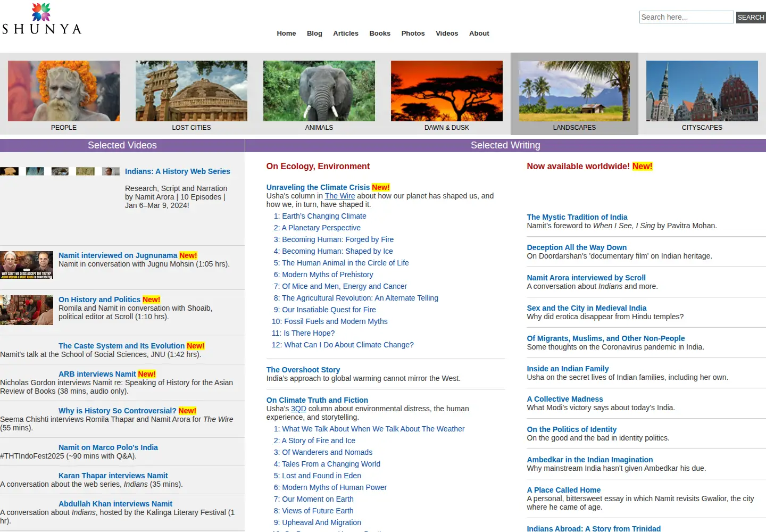Open Abdullah Khan interviews Namit link
Viewport: 766px width, 532px height.
[115, 504]
